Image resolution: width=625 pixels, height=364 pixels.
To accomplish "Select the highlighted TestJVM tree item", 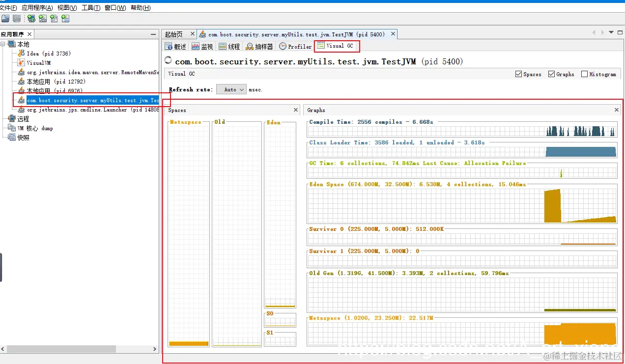I will [93, 100].
